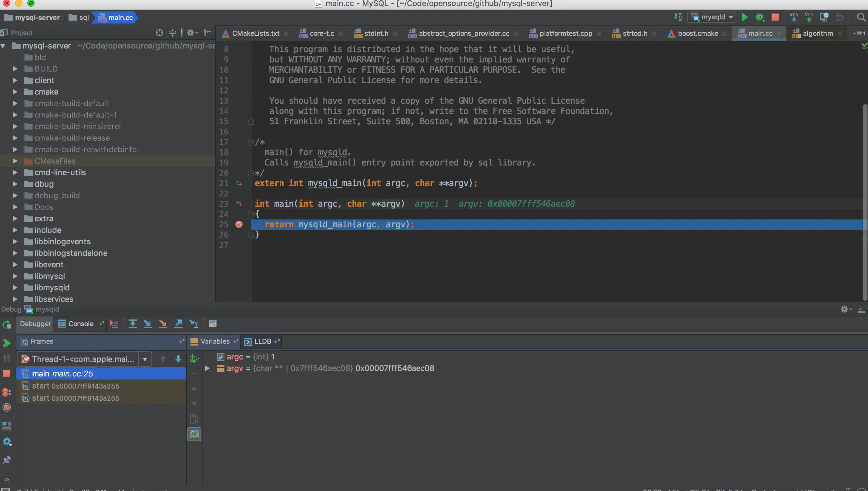Select the start frame below main
868x491 pixels.
coord(75,386)
